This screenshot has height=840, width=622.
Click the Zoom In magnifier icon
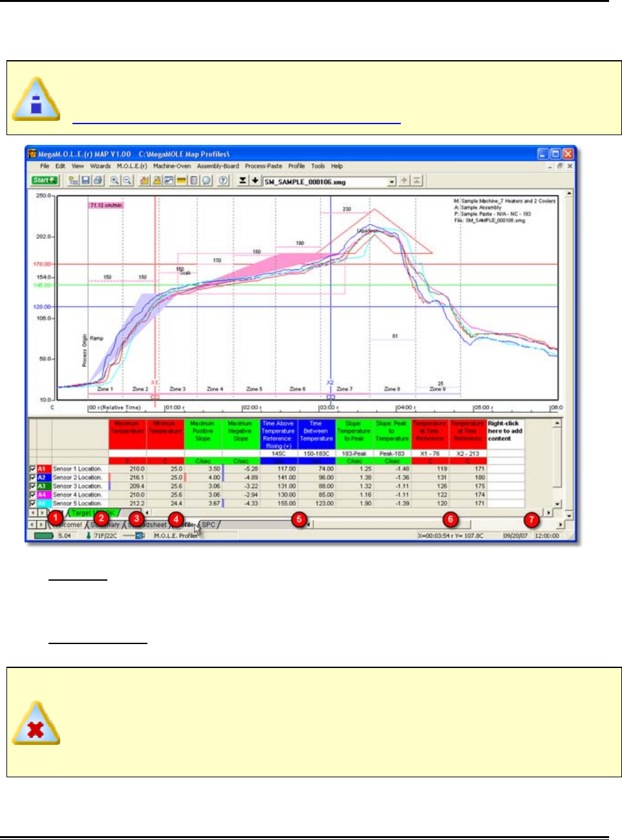[x=114, y=181]
